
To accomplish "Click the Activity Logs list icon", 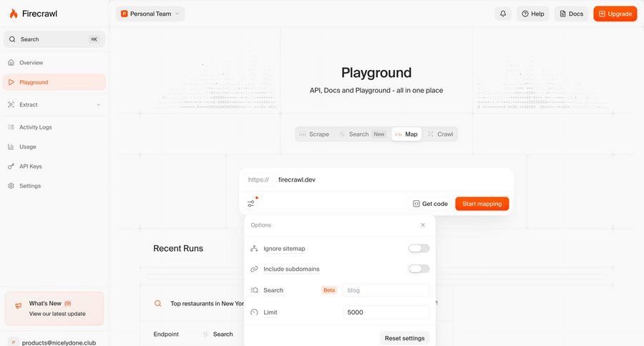I will pyautogui.click(x=11, y=127).
